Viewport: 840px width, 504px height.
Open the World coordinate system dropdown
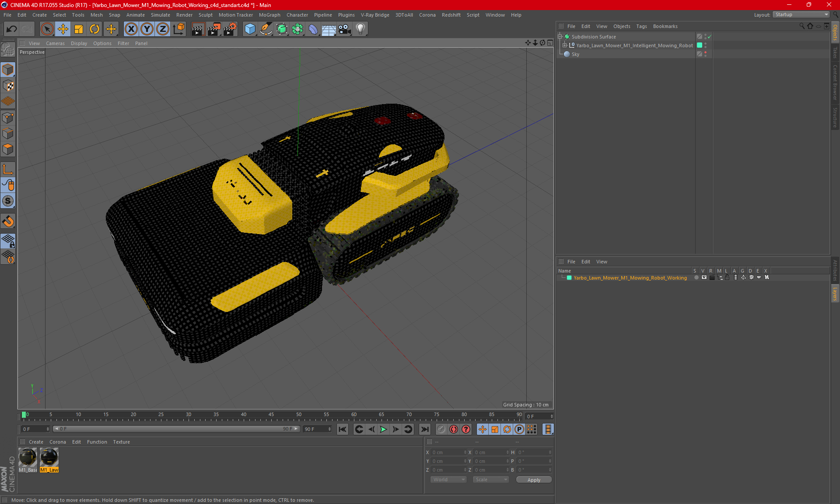(448, 479)
